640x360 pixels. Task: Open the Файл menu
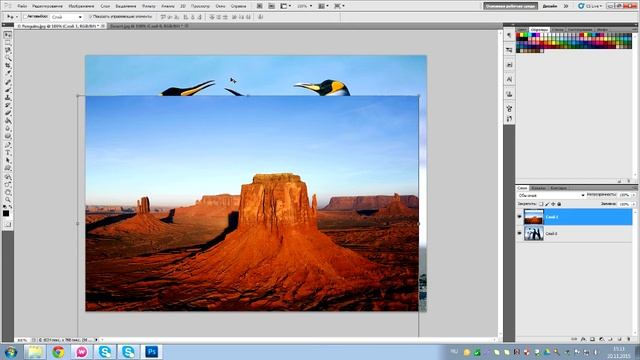[x=22, y=6]
